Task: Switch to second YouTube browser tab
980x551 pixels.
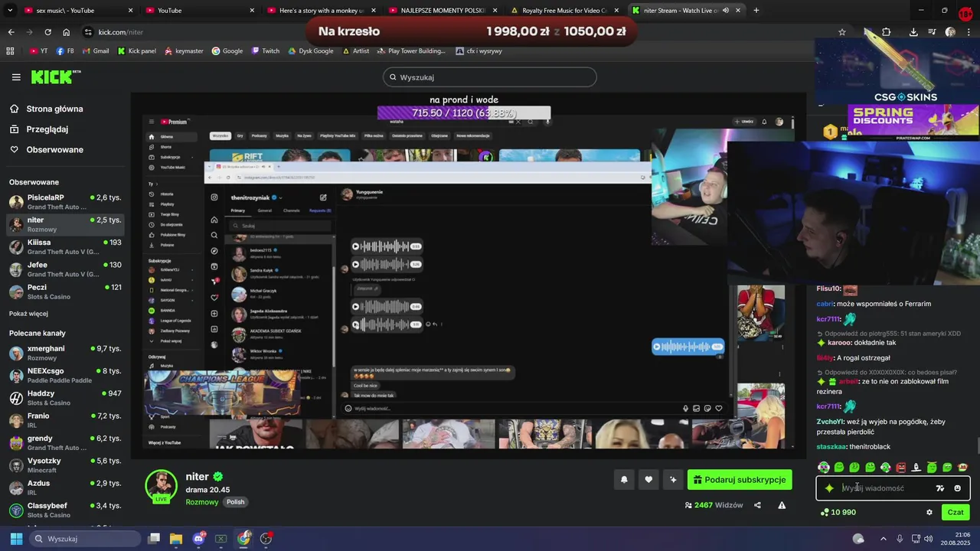Action: [x=201, y=11]
